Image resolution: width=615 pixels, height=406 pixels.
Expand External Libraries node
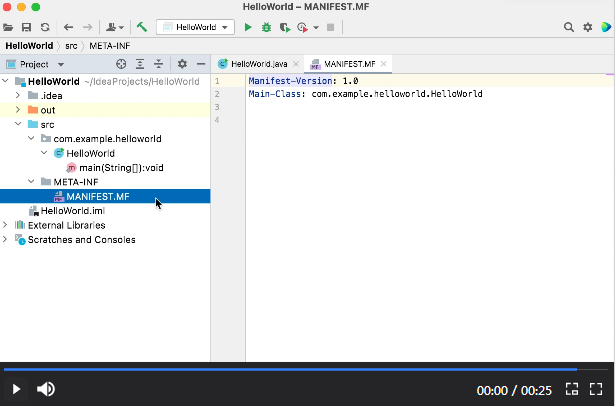5,225
